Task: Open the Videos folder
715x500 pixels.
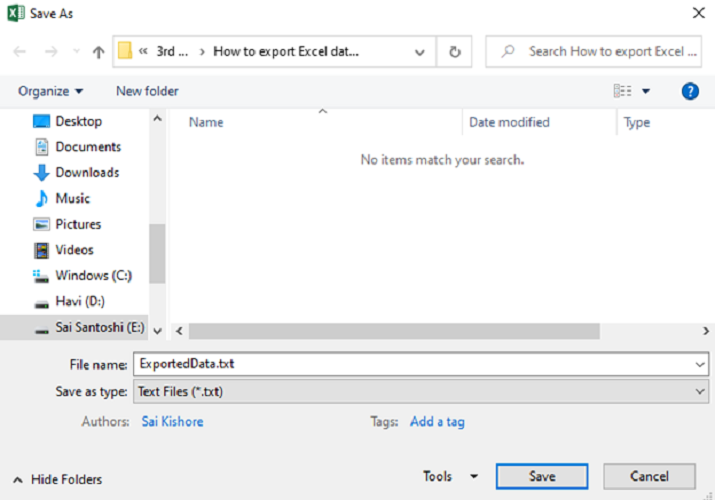Action: coord(74,250)
